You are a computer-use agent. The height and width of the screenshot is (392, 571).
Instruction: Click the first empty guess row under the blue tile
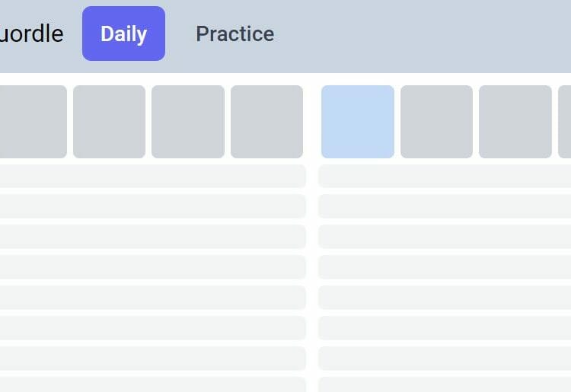[445, 176]
